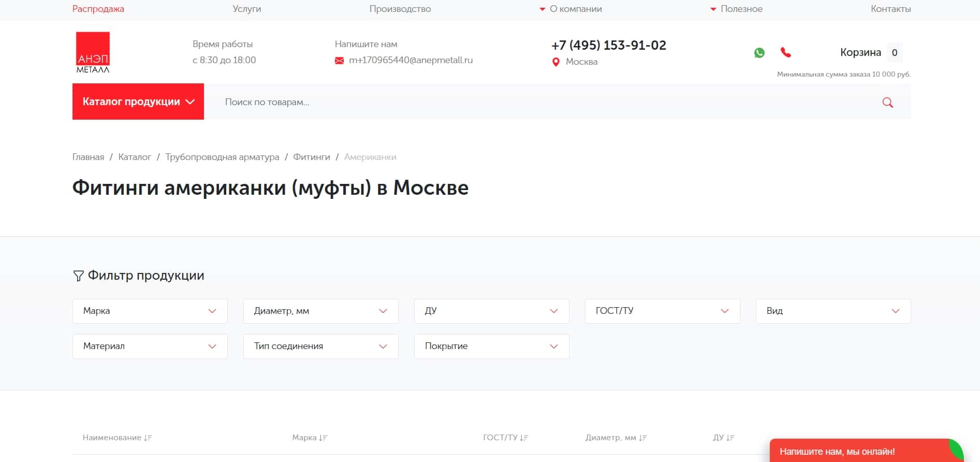
Task: Sort by ГОСТ/ТУ column icon
Action: (524, 438)
